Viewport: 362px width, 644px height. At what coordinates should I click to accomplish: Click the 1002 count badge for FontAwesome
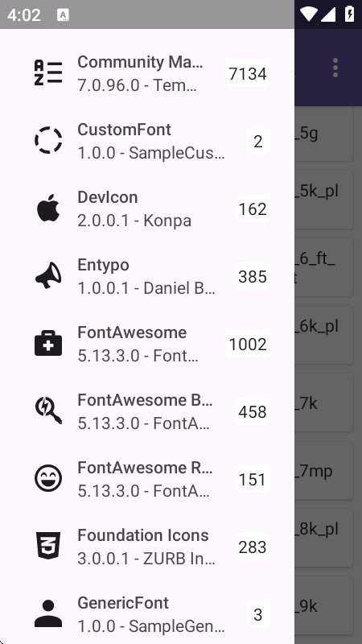(x=248, y=344)
